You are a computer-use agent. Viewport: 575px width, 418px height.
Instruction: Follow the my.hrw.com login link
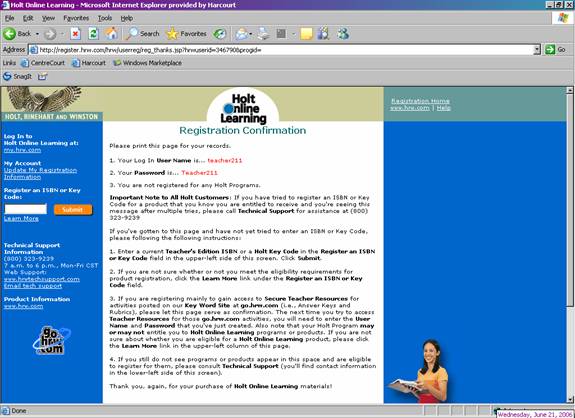coord(22,150)
